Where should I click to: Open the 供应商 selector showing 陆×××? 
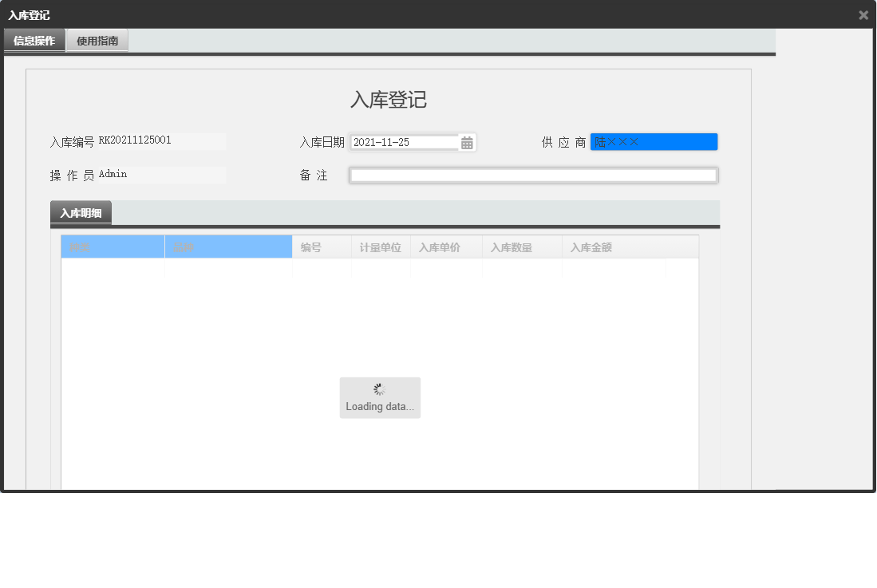pyautogui.click(x=653, y=141)
